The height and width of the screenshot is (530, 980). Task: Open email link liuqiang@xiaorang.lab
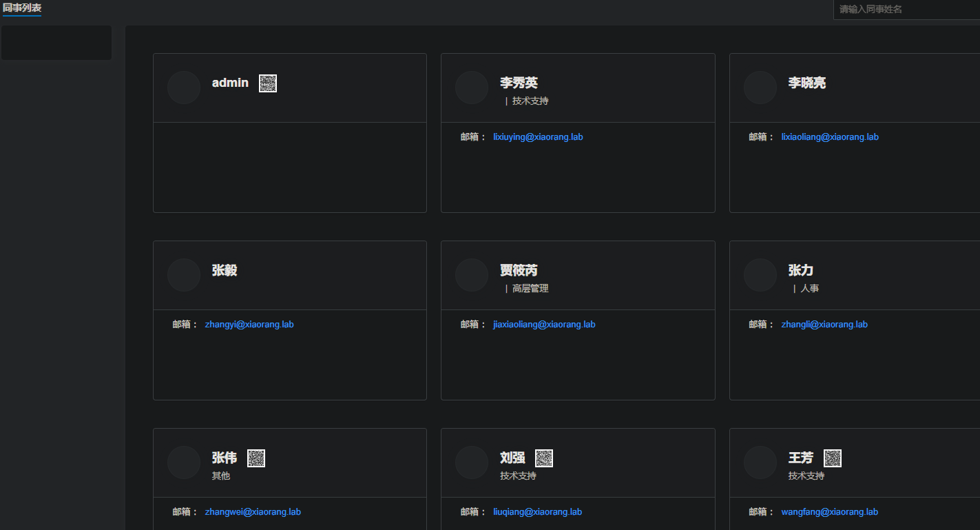[538, 512]
